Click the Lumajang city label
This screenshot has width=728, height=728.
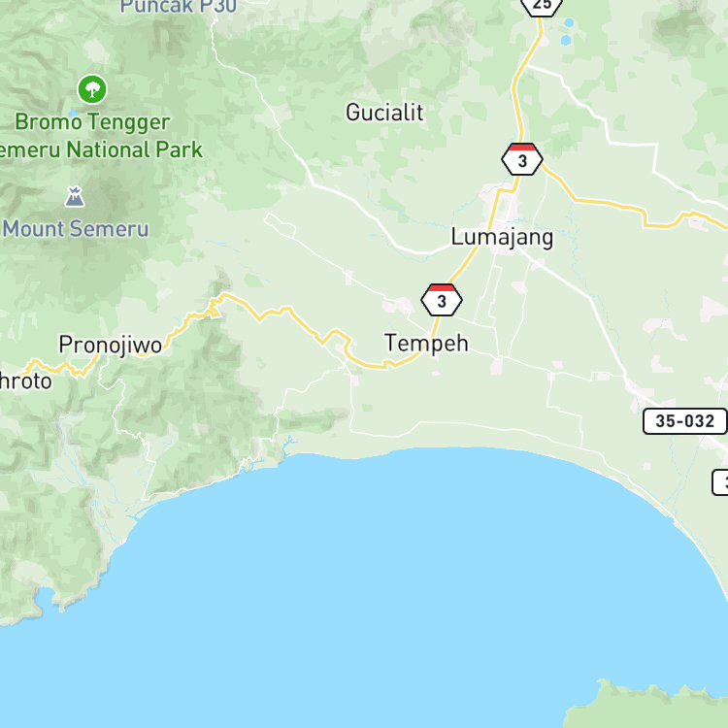coord(502,238)
